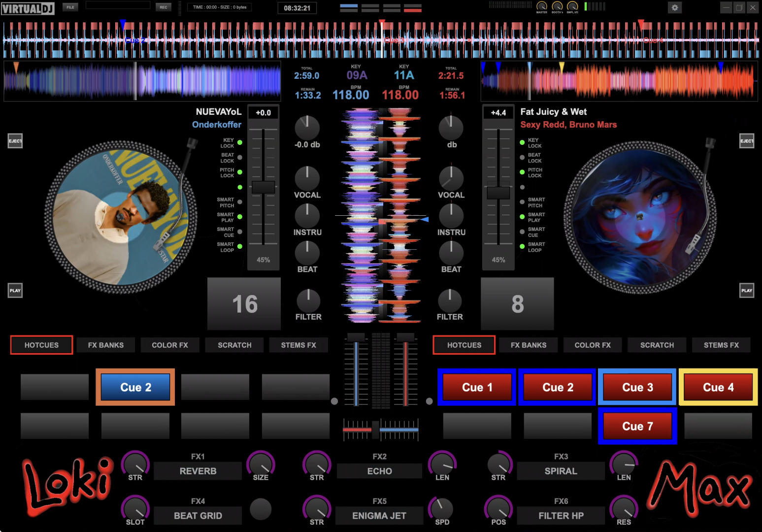
Task: Toggle SMART LOOP on left deck
Action: click(240, 246)
